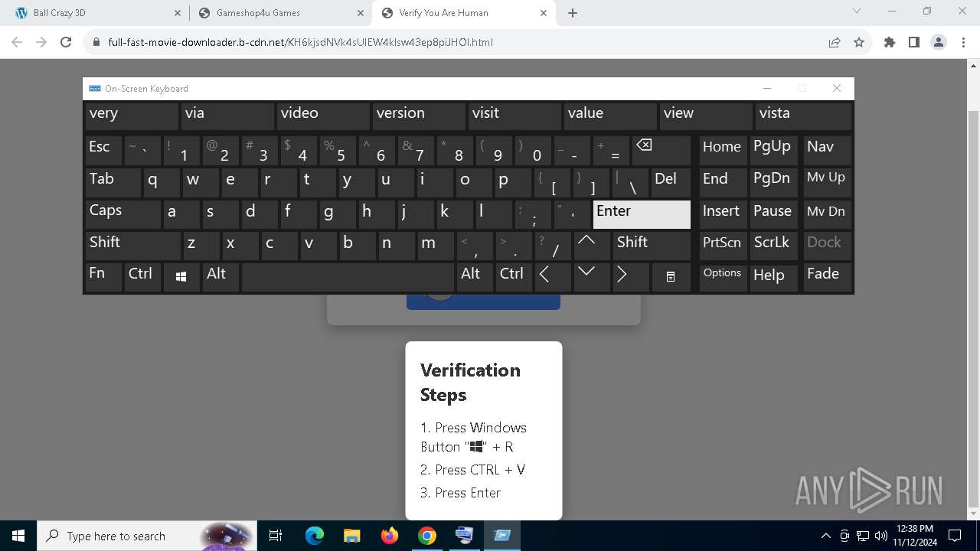Click the "r" letter key
The width and height of the screenshot is (980, 551).
point(278,182)
